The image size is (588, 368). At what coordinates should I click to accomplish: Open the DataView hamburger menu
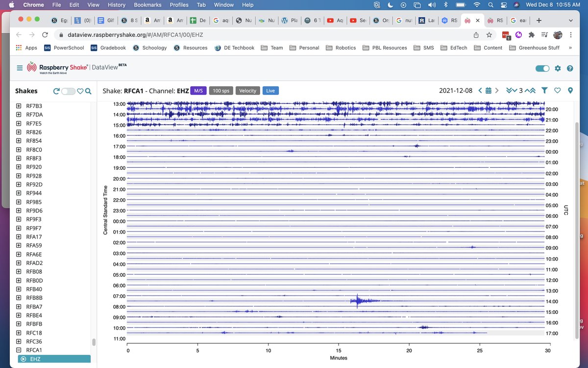point(20,68)
